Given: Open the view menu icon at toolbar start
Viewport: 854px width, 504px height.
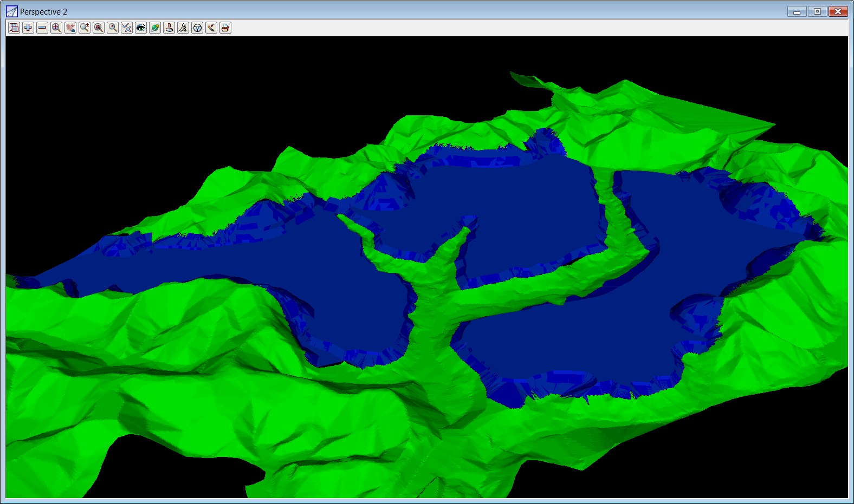Looking at the screenshot, I should (14, 28).
